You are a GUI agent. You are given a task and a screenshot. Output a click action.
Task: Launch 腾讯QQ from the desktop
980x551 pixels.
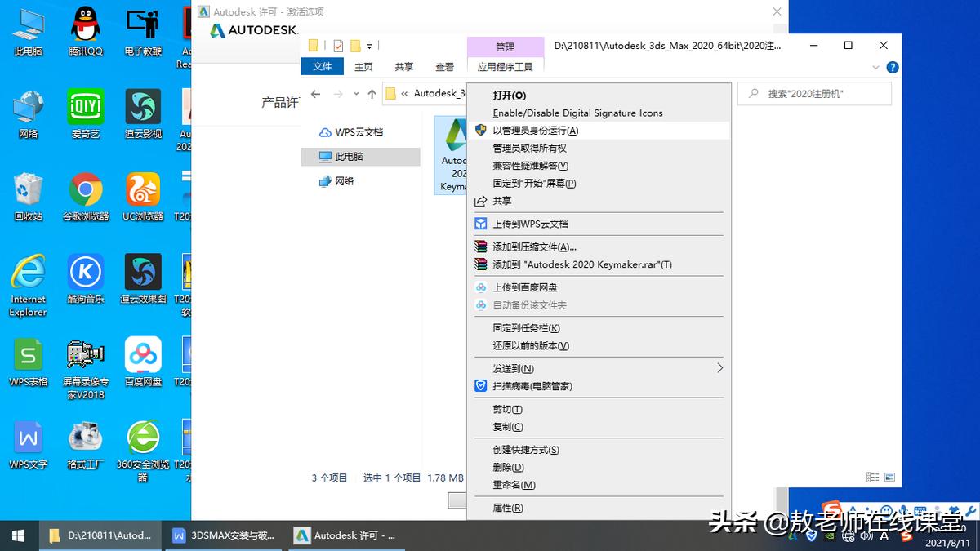click(x=85, y=24)
